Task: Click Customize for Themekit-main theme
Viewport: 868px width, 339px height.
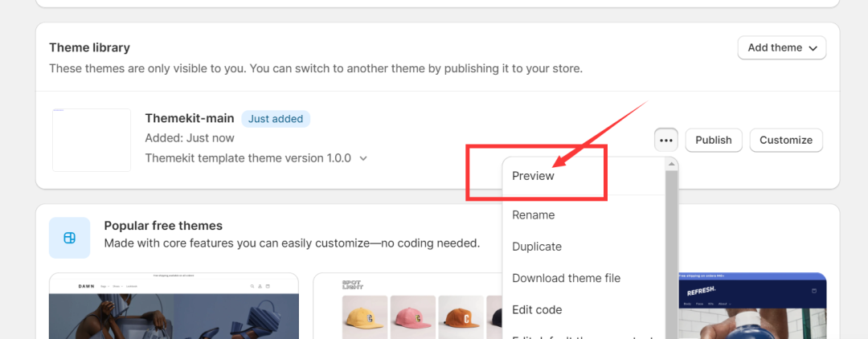Action: point(785,140)
